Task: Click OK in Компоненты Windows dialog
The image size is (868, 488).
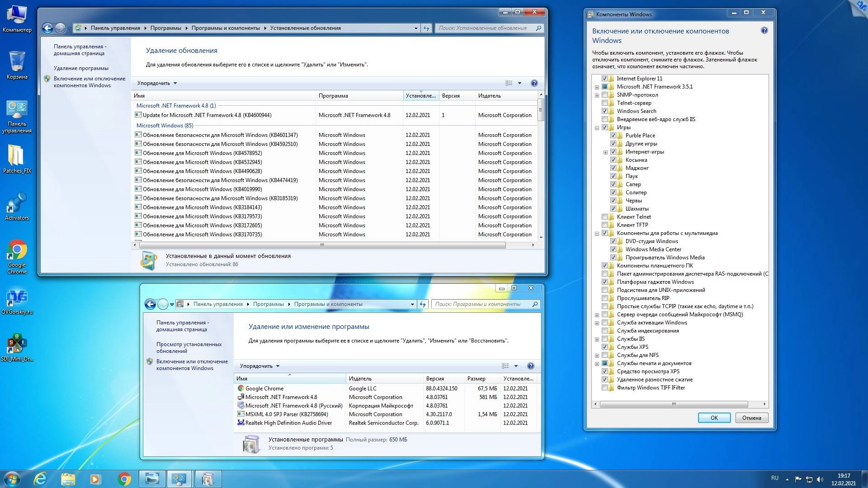Action: click(714, 418)
